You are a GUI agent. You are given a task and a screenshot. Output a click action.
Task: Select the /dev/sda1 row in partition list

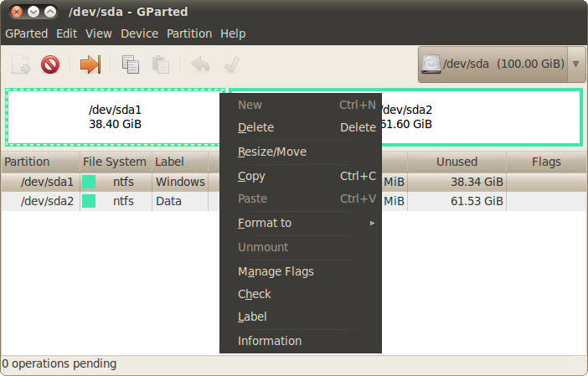111,182
